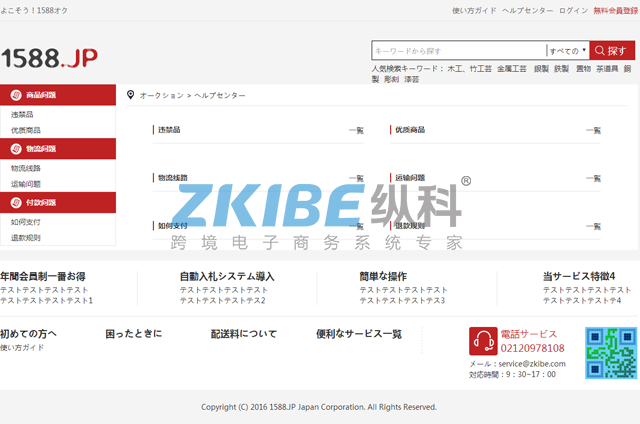
Task: Click the service@zkibe.com email address
Action: pos(532,364)
